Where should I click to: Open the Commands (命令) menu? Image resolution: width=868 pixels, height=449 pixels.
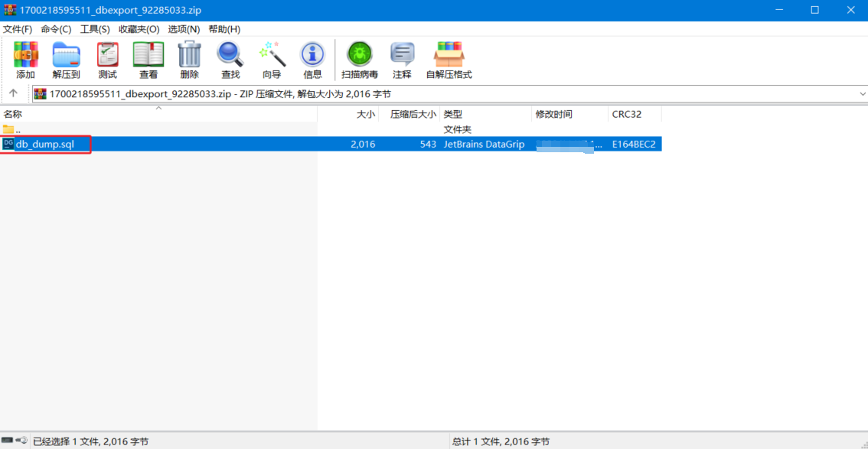(56, 29)
